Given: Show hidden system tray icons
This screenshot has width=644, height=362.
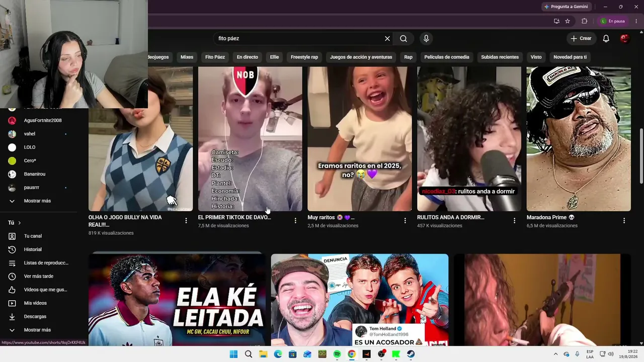Looking at the screenshot, I should 557,354.
